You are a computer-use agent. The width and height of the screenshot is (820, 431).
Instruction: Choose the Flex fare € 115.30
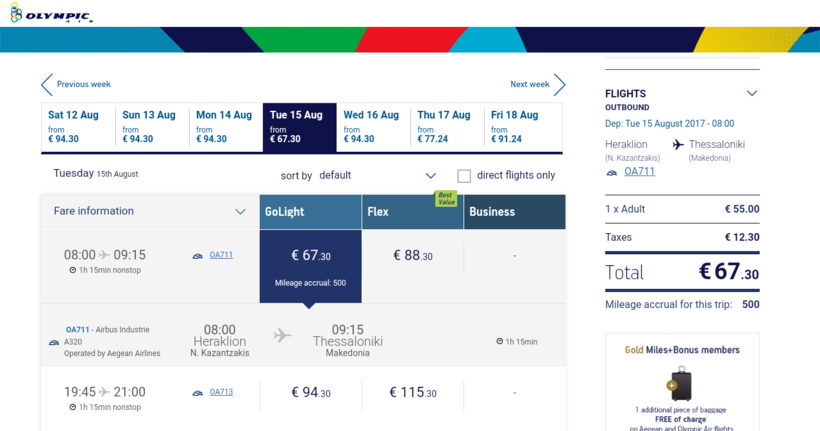coord(412,393)
